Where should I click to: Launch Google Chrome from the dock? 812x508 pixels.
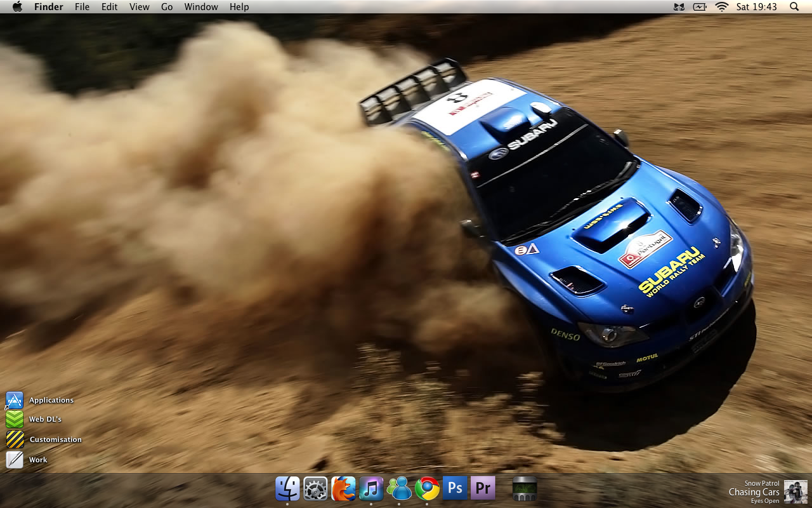coord(427,488)
